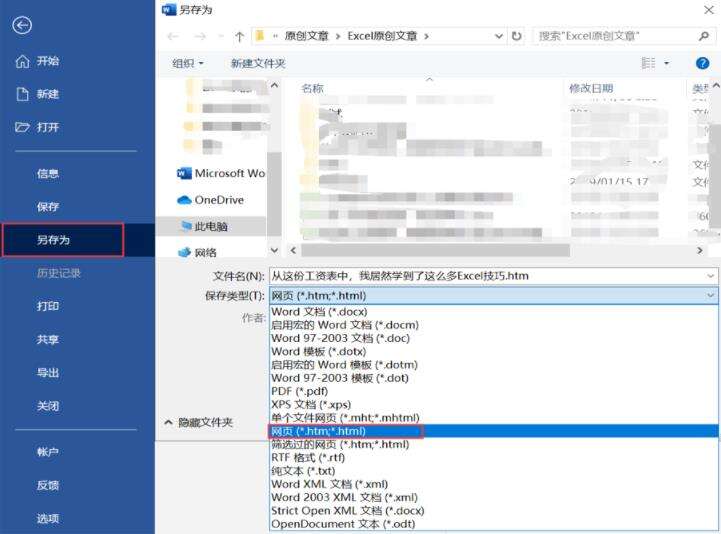This screenshot has width=721, height=534.
Task: Select OneDrive in the navigation tree
Action: point(211,200)
